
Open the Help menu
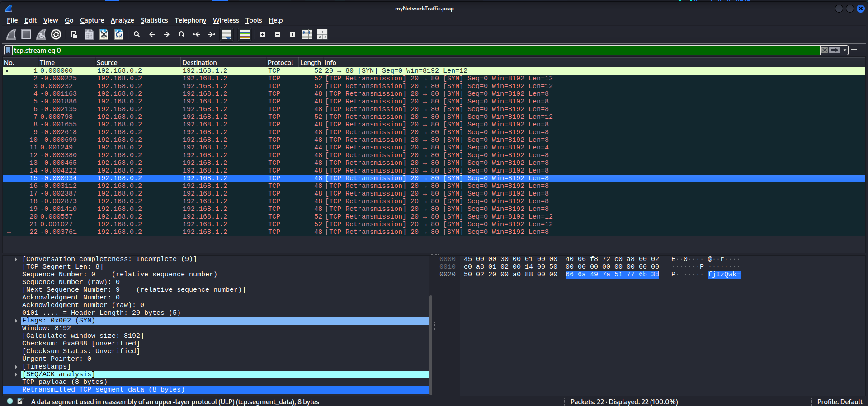tap(275, 20)
